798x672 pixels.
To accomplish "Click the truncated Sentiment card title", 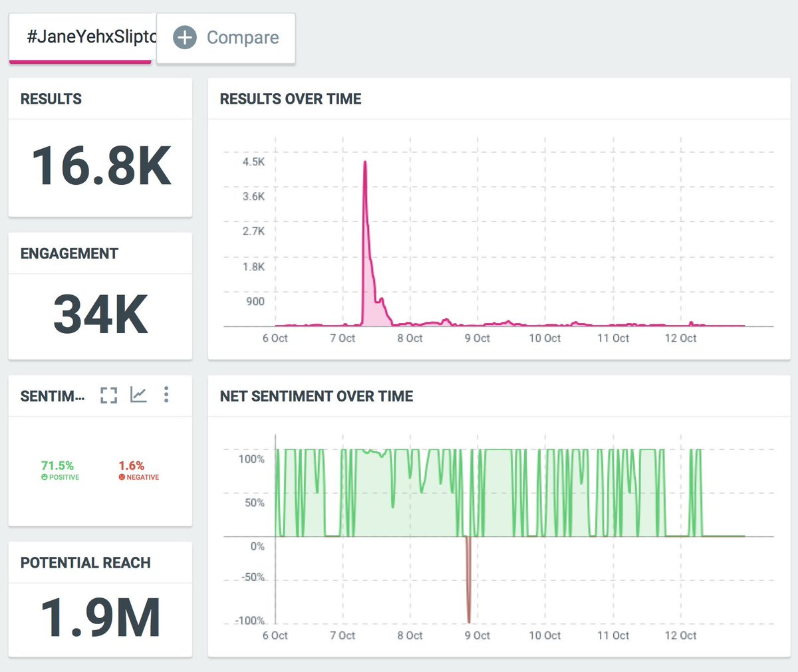I will pos(53,396).
